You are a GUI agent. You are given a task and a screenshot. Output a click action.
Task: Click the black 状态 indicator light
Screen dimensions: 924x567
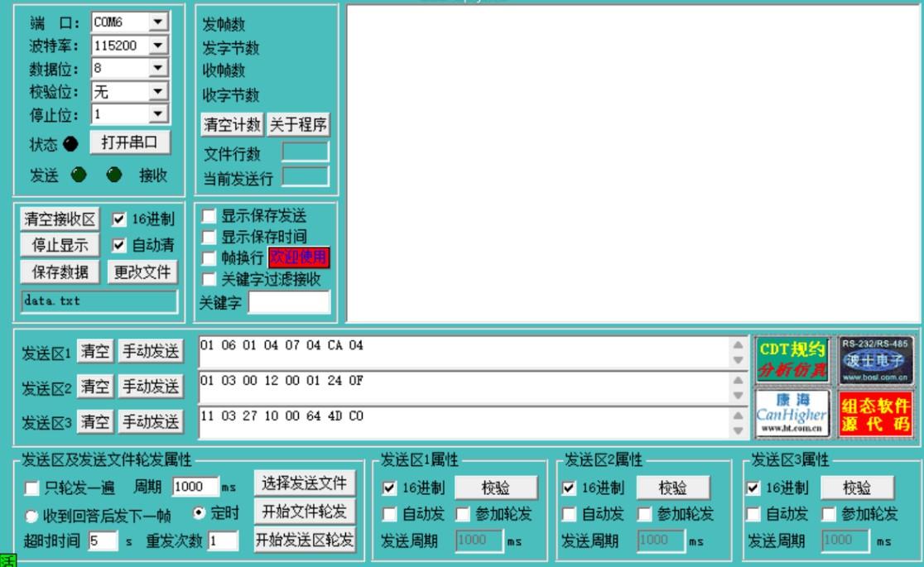(70, 144)
